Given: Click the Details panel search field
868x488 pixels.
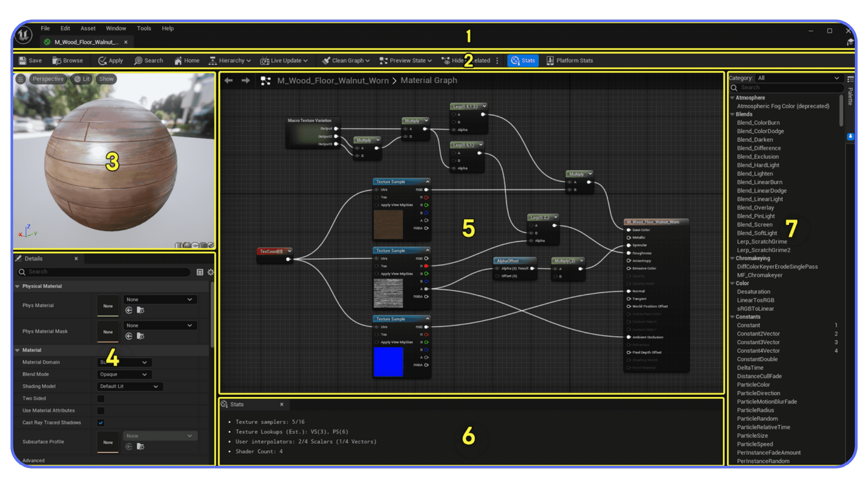Looking at the screenshot, I should tap(104, 272).
